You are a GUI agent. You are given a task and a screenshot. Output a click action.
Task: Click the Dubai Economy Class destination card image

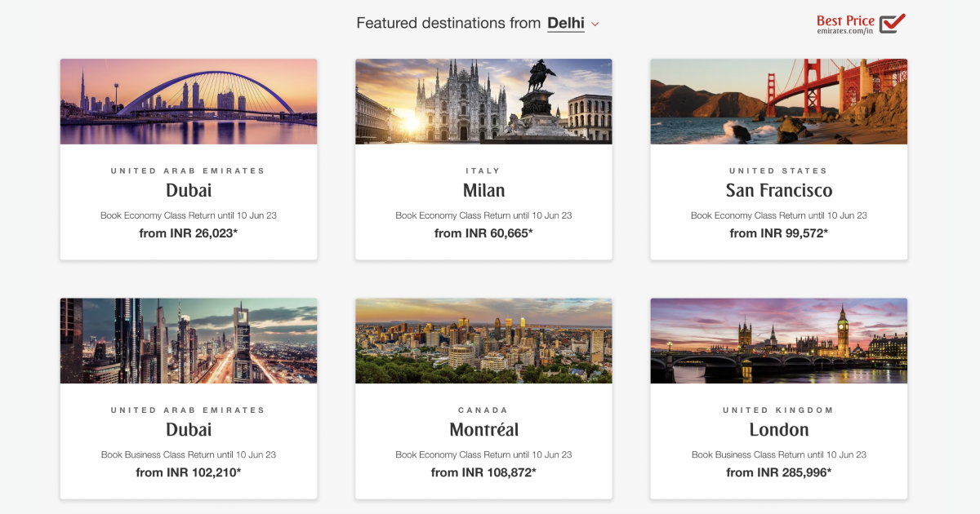[x=188, y=101]
